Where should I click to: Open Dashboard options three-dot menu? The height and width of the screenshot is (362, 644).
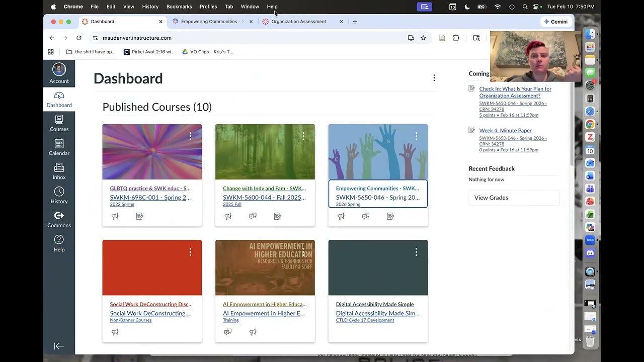click(434, 78)
